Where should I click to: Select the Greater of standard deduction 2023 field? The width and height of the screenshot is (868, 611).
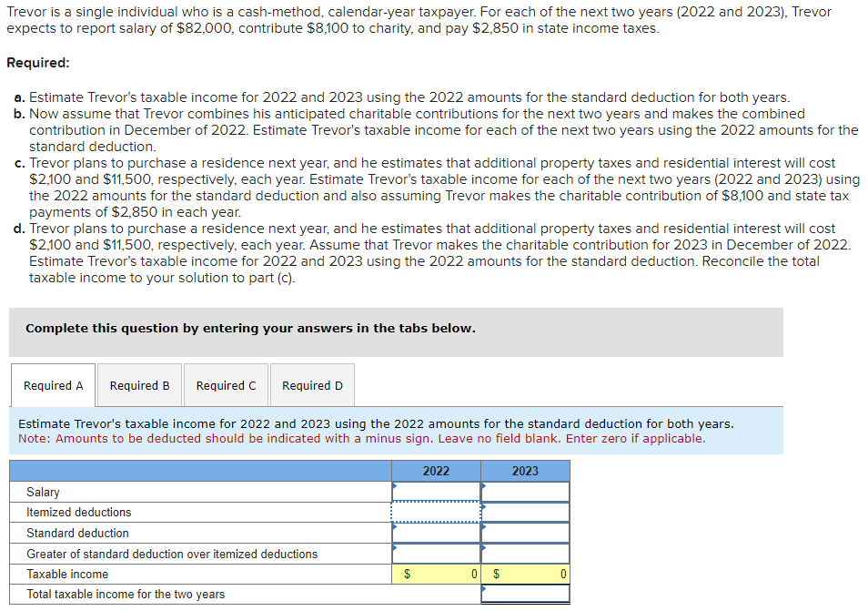point(525,552)
